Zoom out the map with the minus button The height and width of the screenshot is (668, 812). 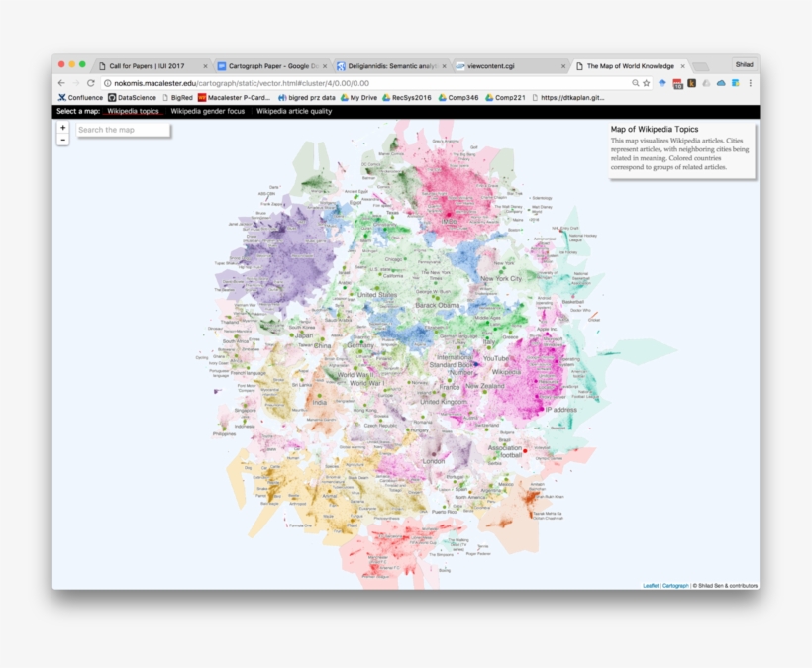point(62,140)
